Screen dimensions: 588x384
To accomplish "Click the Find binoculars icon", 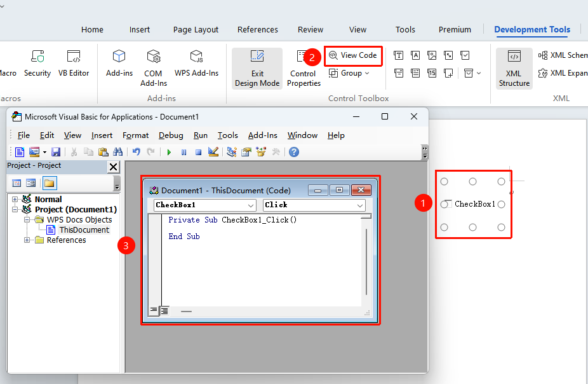I will (117, 152).
